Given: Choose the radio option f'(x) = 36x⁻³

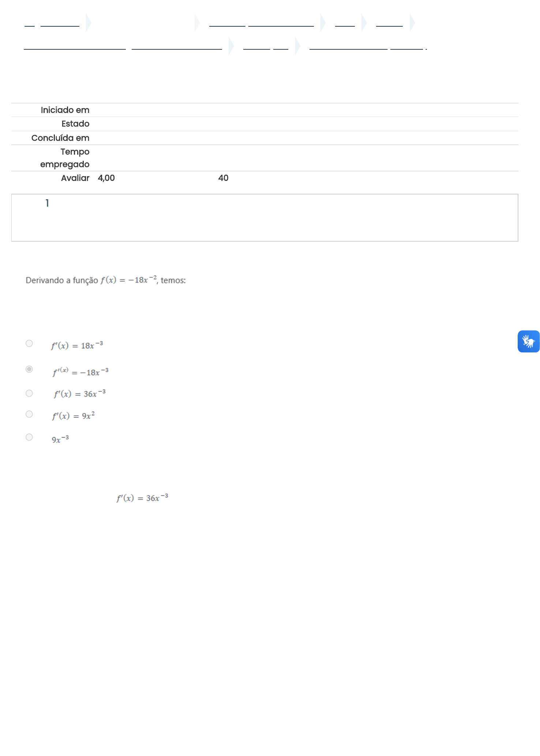Looking at the screenshot, I should [29, 393].
